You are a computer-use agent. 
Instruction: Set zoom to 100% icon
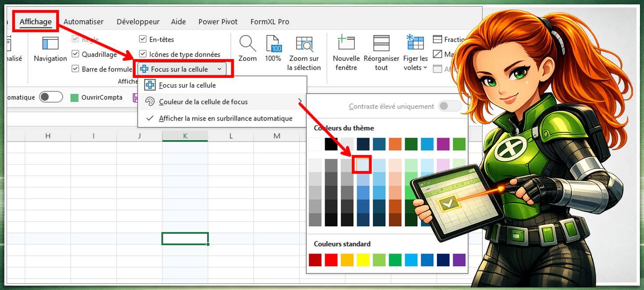[273, 44]
